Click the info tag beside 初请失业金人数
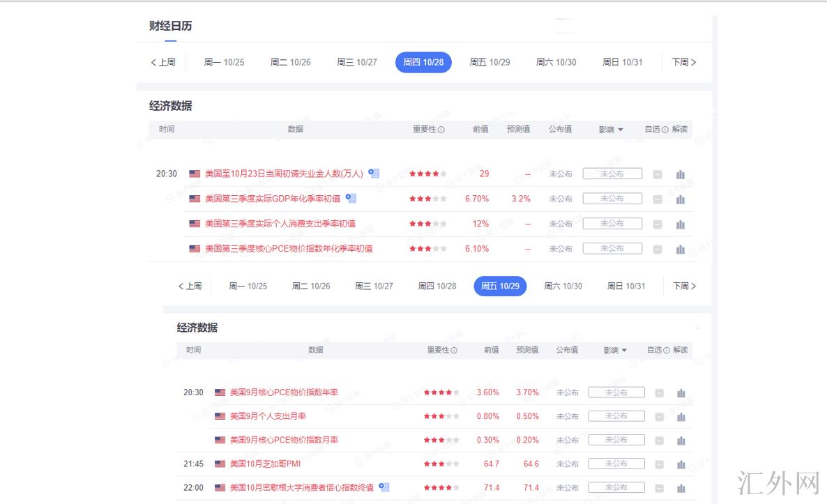Image resolution: width=827 pixels, height=504 pixels. pos(374,173)
